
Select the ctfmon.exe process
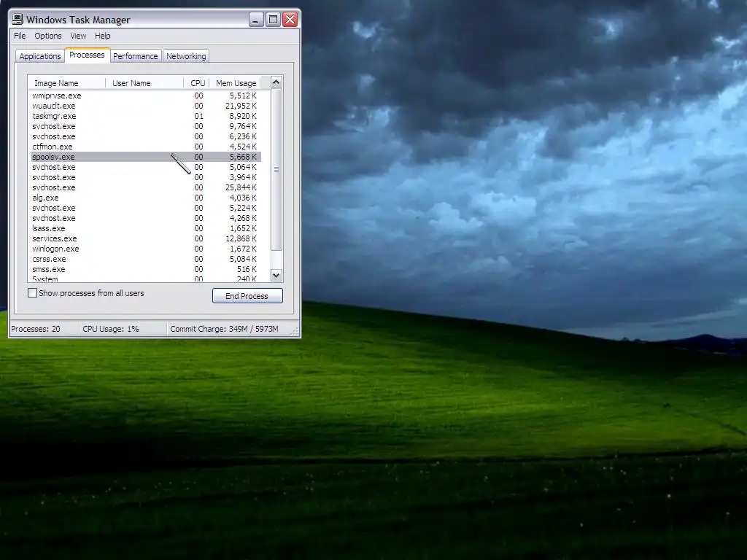tap(146, 147)
